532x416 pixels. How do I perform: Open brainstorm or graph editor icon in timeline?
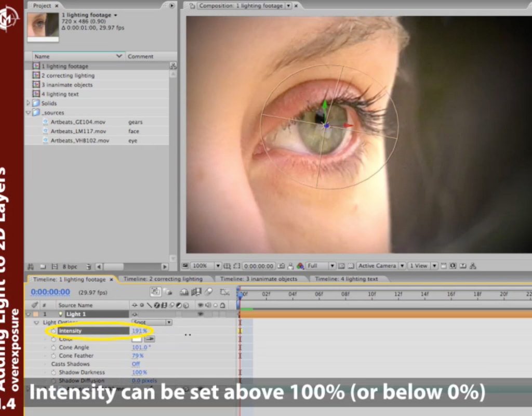[x=225, y=292]
